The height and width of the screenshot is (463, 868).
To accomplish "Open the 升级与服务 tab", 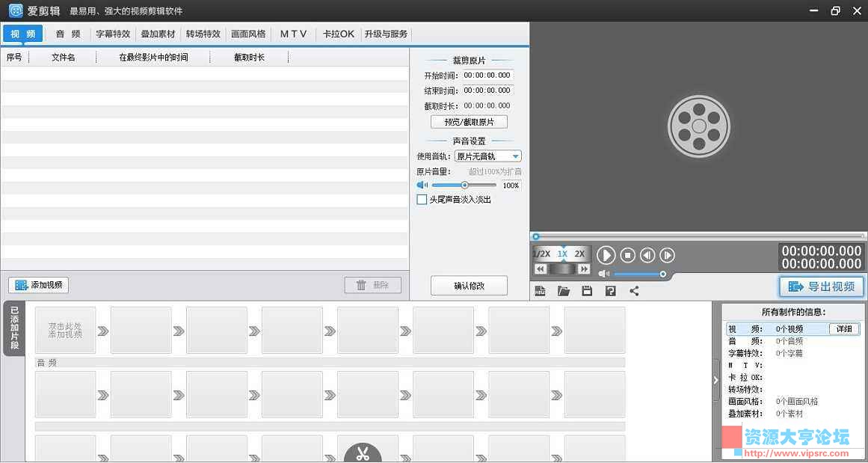I will pyautogui.click(x=386, y=34).
